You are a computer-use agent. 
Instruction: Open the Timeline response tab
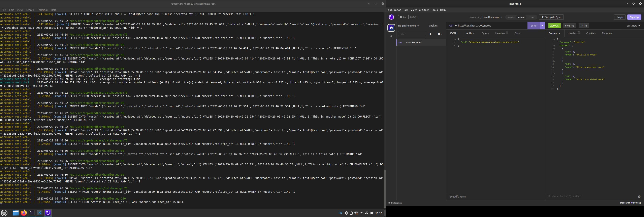pos(607,33)
